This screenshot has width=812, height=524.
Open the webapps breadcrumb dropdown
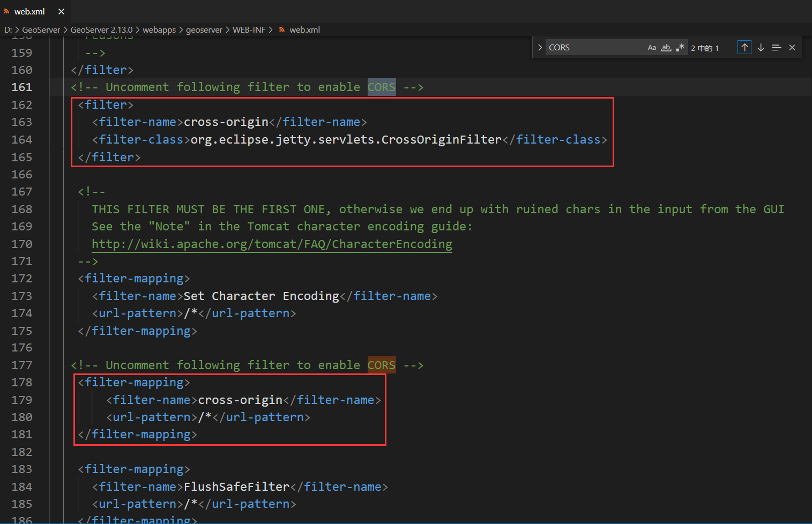(x=159, y=29)
